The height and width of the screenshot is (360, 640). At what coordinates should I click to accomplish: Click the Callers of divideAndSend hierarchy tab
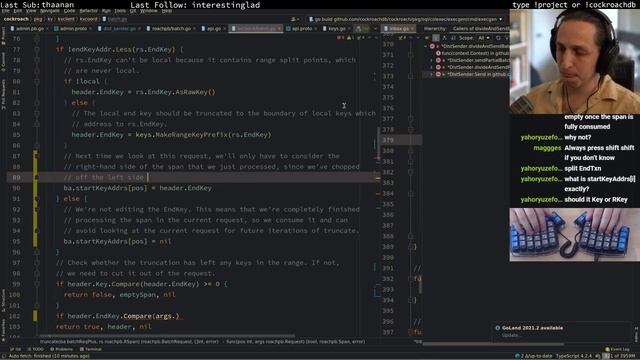[x=481, y=29]
